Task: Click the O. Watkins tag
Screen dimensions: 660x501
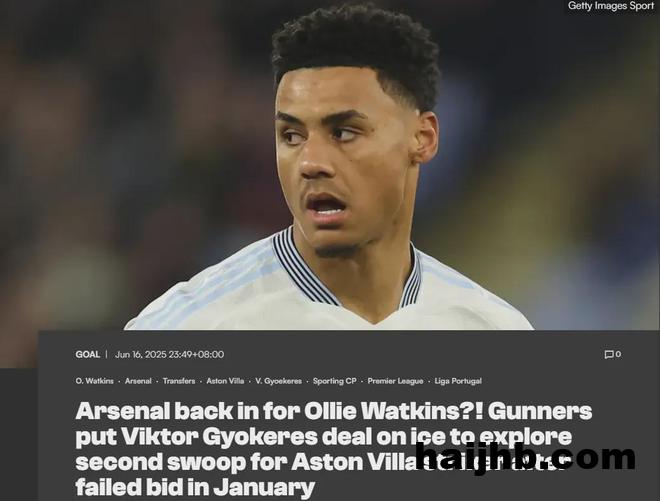Action: [95, 381]
